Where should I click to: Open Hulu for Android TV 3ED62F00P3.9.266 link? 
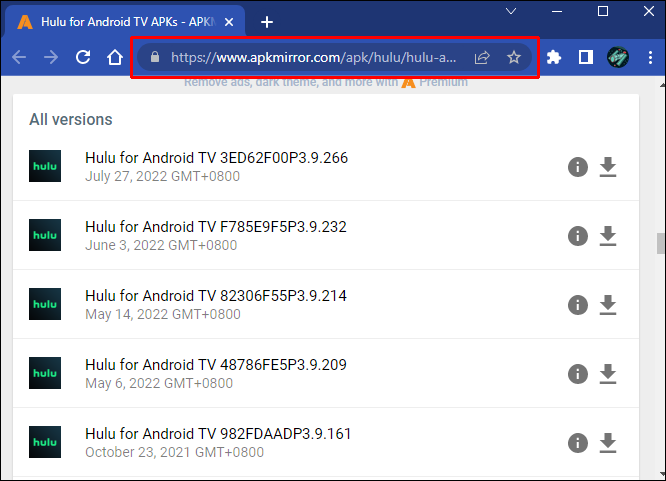[217, 158]
